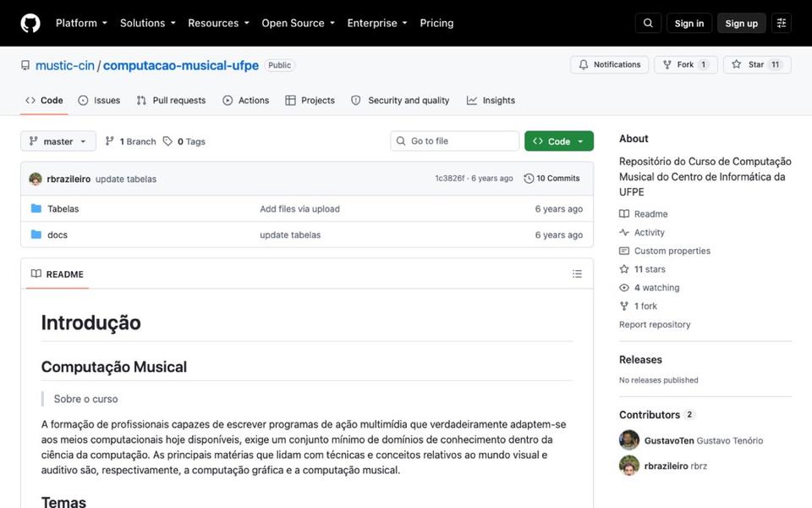
Task: Click the update tabelas message in docs row
Action: pos(290,235)
